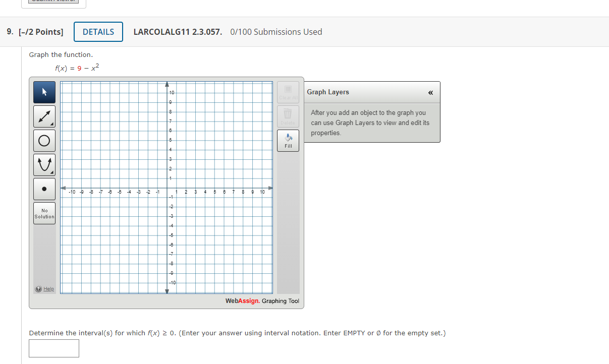609x364 pixels.
Task: Expand the line tool's corner sub-option triangle
Action: [x=51, y=124]
